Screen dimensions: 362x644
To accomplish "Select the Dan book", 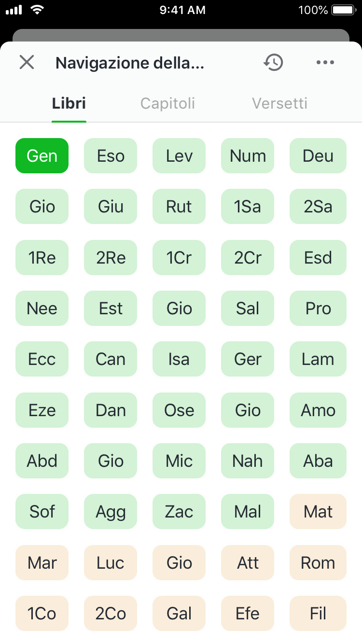I will click(111, 410).
